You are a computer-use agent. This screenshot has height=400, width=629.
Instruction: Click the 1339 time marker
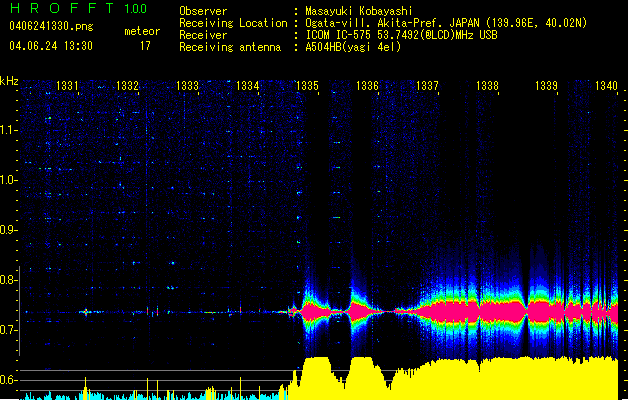click(546, 86)
